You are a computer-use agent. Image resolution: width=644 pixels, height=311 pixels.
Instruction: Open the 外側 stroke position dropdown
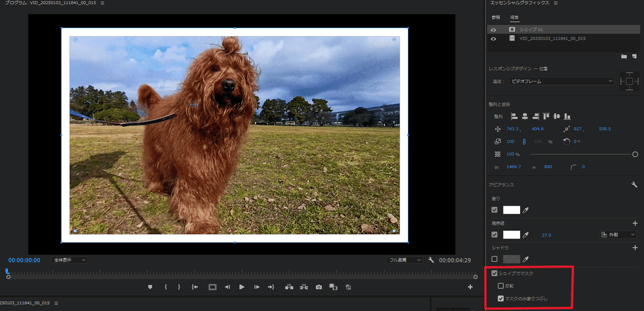[617, 235]
